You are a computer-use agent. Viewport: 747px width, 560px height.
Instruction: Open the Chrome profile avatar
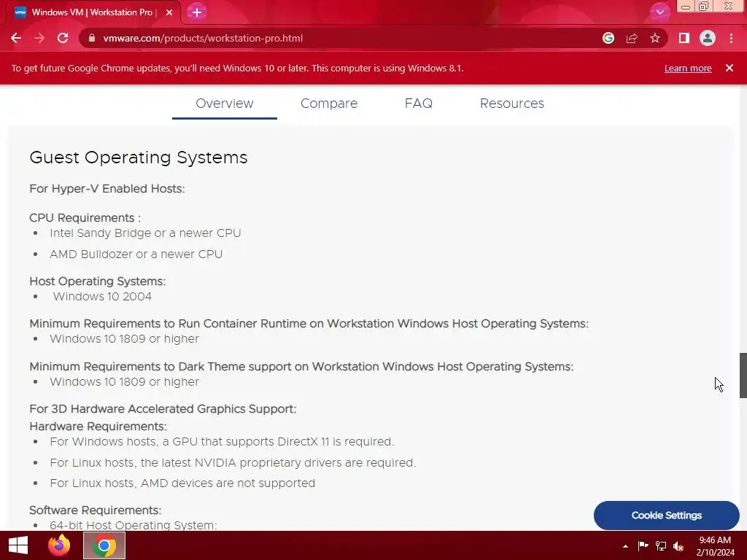(x=708, y=38)
